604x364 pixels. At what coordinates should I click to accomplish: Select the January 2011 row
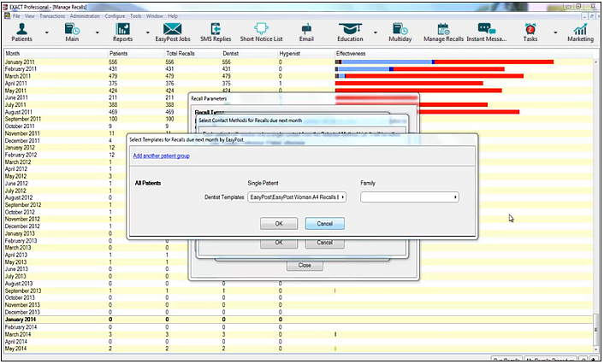(x=299, y=62)
